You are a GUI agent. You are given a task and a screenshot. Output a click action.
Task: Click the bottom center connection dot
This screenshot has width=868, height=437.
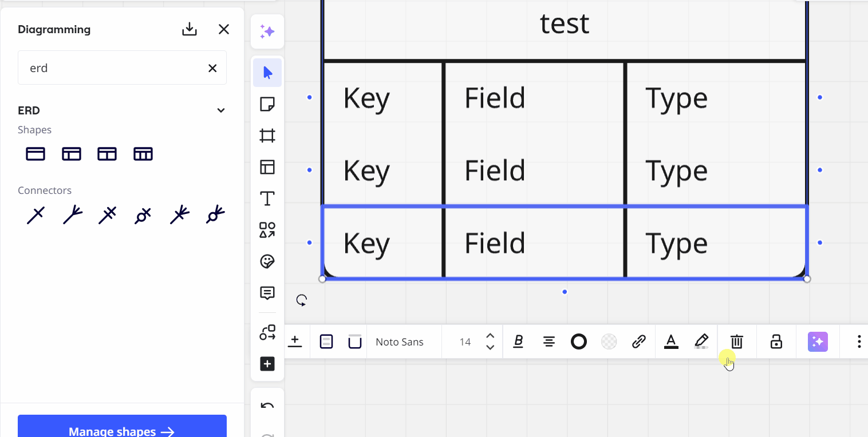pos(565,292)
